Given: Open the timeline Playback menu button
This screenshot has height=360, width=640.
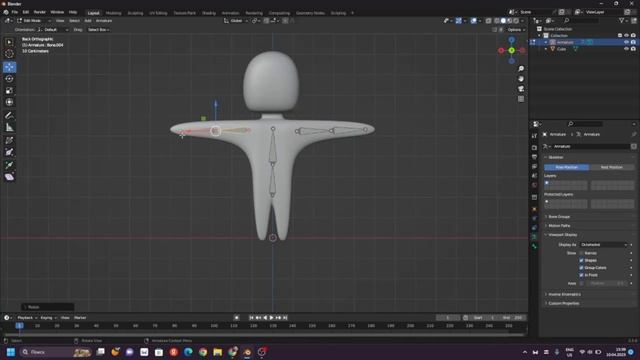Looking at the screenshot, I should click(27, 318).
